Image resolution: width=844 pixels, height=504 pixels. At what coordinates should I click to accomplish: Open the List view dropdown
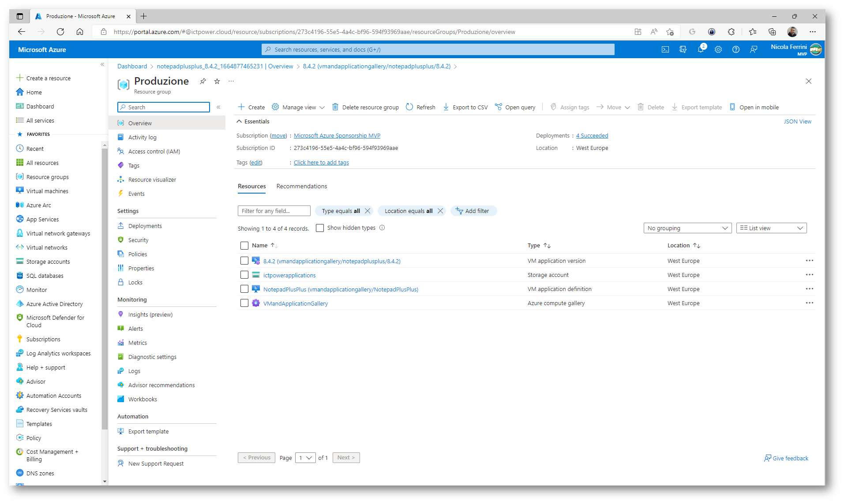pyautogui.click(x=771, y=228)
